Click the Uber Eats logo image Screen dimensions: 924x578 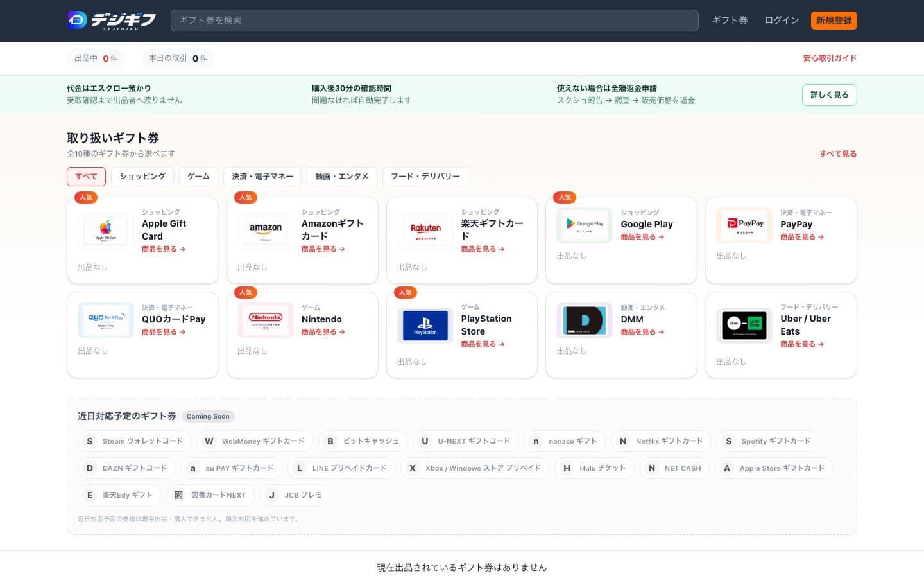pos(744,326)
